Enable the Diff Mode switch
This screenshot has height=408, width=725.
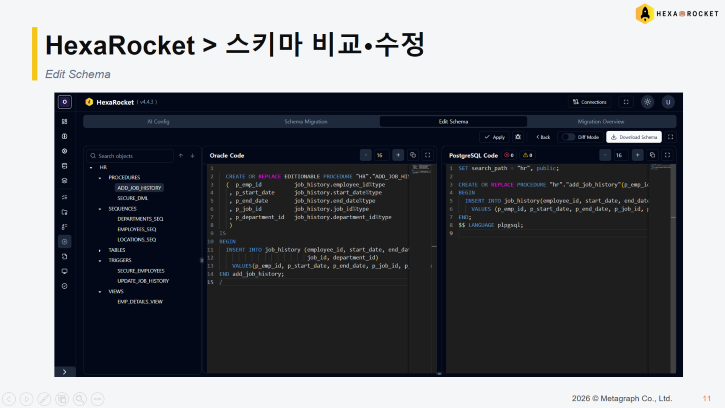(568, 137)
